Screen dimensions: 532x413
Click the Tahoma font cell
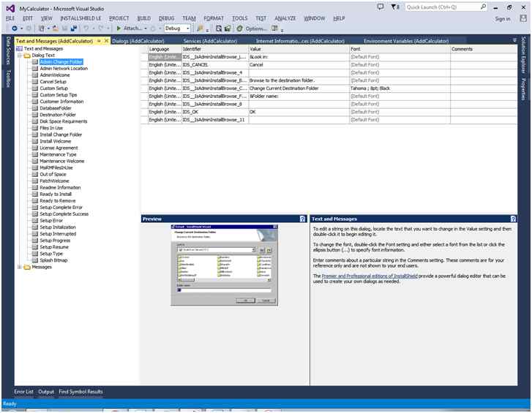pos(400,88)
